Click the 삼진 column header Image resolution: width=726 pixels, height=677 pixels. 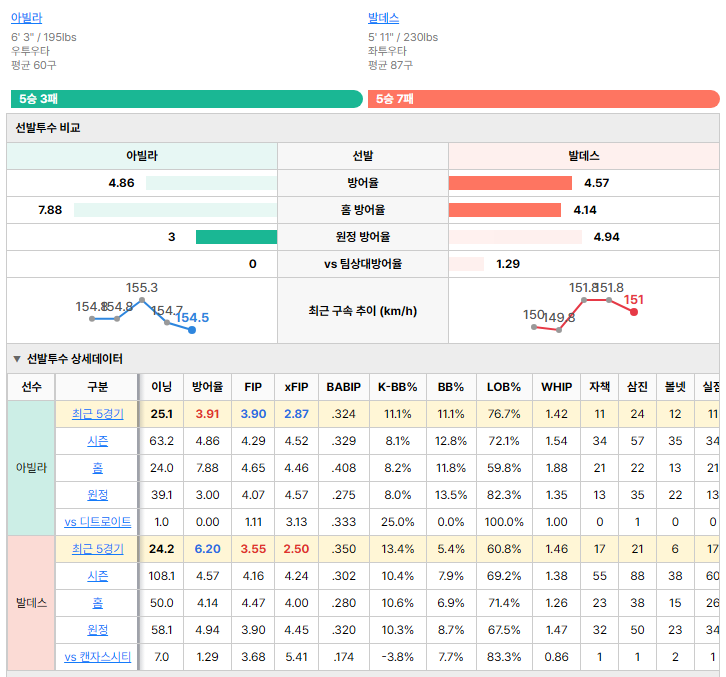(x=637, y=387)
